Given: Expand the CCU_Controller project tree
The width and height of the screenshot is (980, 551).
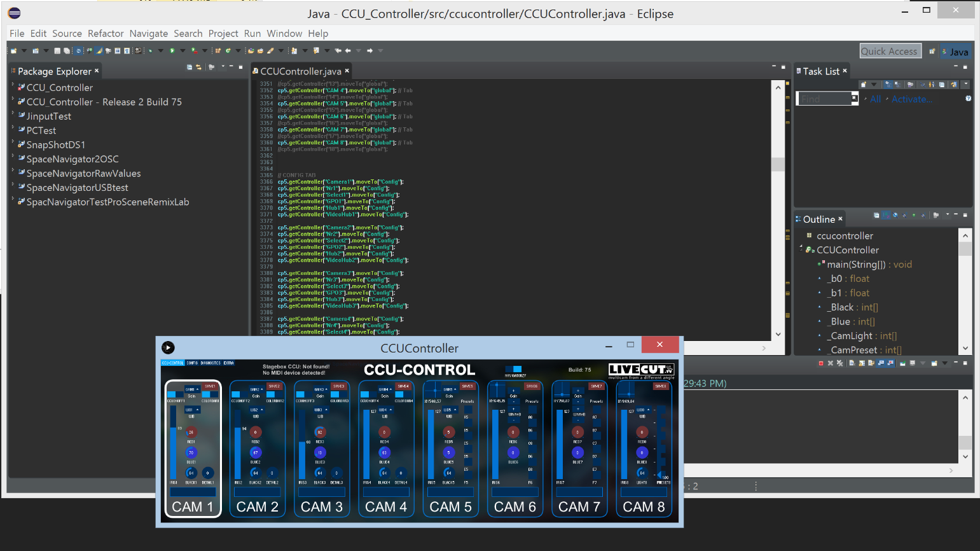Looking at the screenshot, I should tap(13, 85).
